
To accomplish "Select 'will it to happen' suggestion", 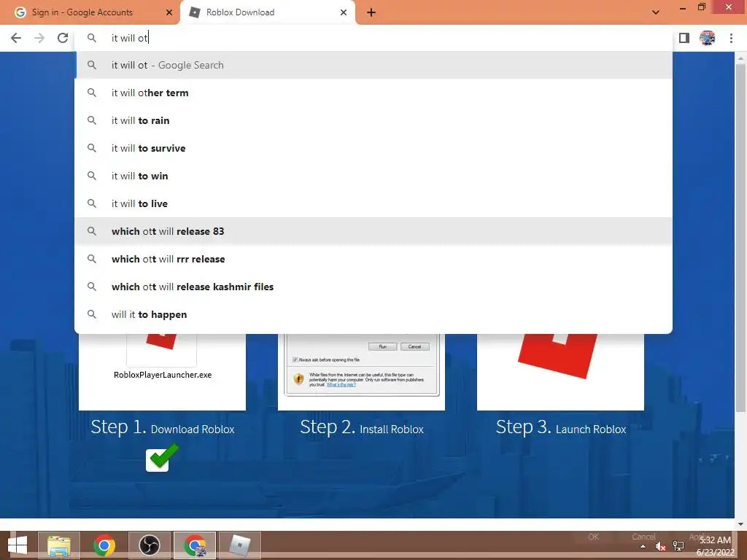I will tap(373, 314).
